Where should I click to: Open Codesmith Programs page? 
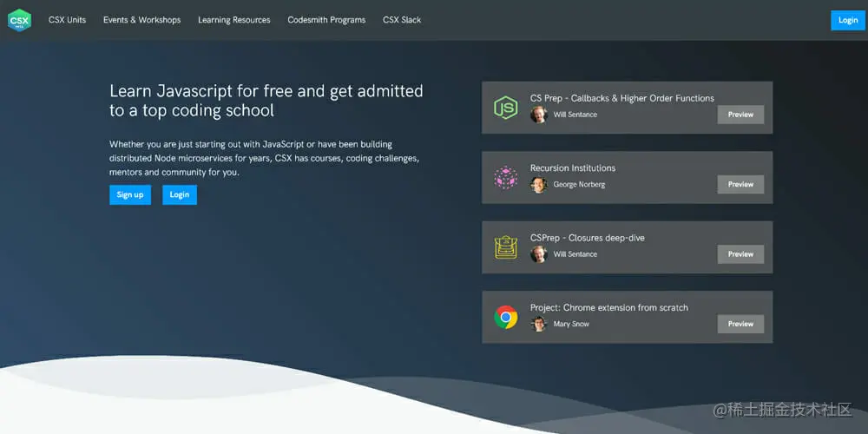click(x=326, y=20)
